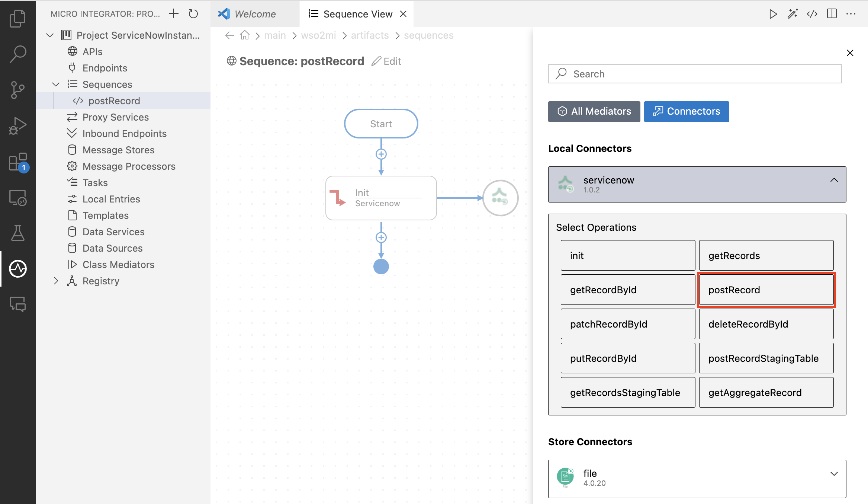Open Endpoints in project tree
868x504 pixels.
pyautogui.click(x=123, y=68)
